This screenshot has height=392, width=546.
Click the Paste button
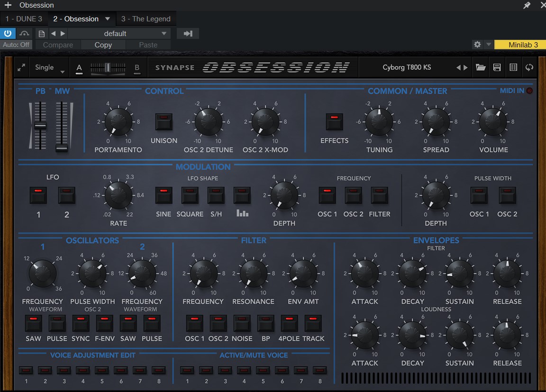point(148,45)
